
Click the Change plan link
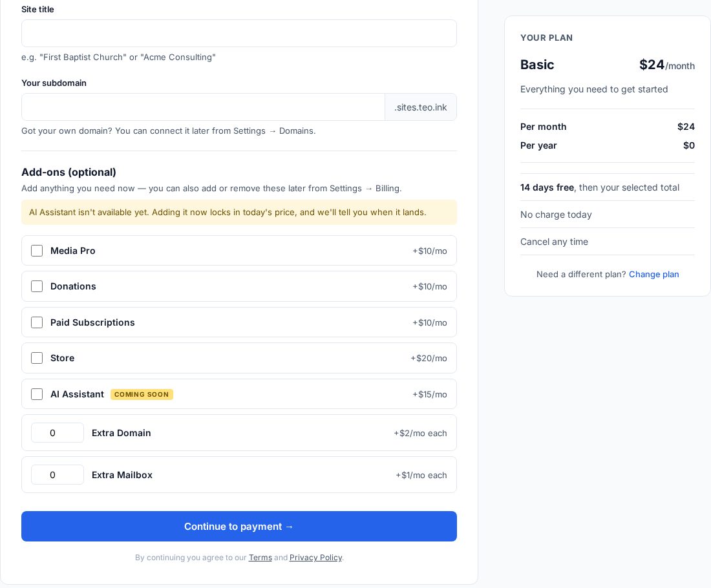point(654,274)
